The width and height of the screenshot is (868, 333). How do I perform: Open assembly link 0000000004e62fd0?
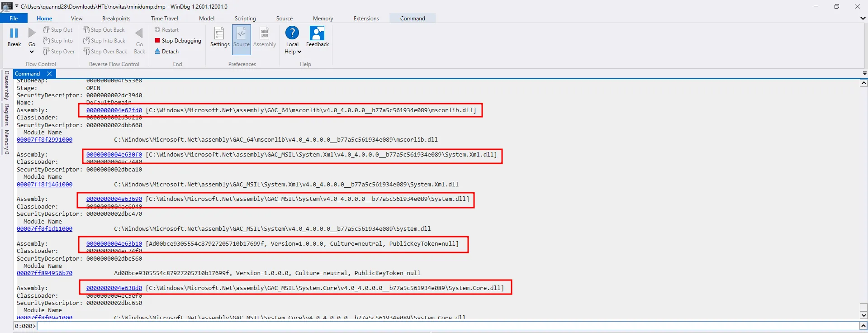click(114, 110)
